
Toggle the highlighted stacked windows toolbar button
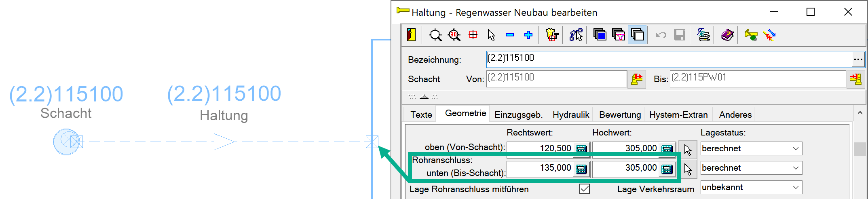coord(638,35)
